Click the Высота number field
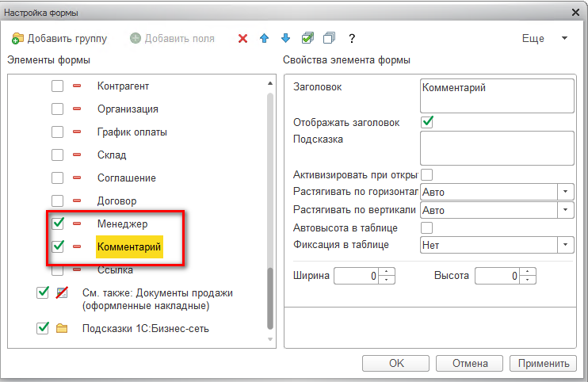588x382 pixels. (x=497, y=276)
